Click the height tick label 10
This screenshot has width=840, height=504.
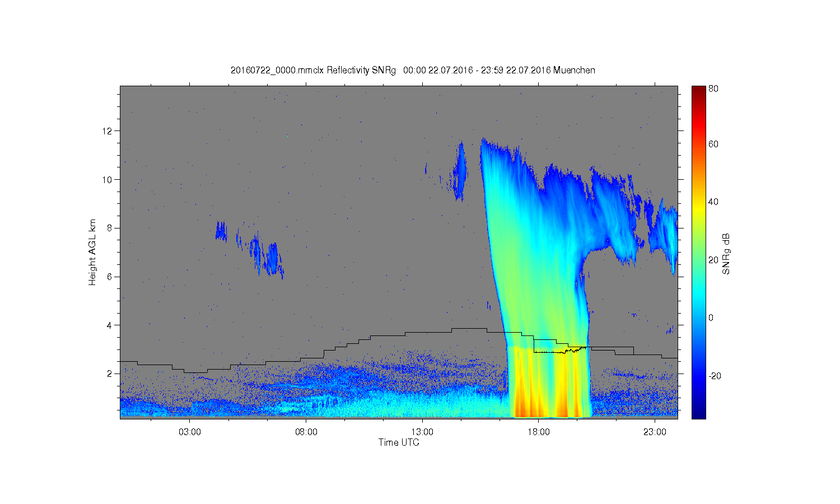click(108, 179)
